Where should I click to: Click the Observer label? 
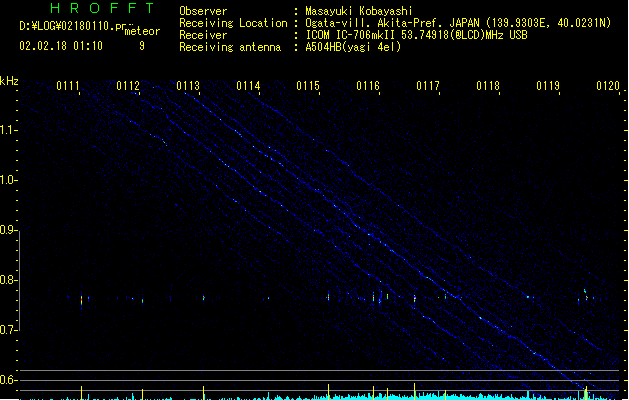pos(203,11)
